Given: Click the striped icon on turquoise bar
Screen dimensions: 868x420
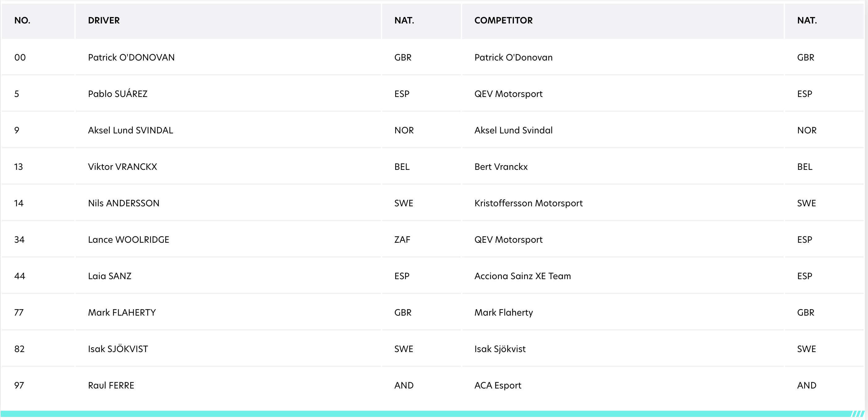Looking at the screenshot, I should 858,414.
